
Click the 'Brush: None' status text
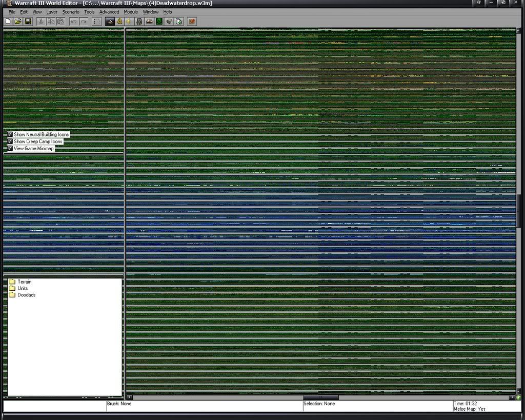[119, 404]
